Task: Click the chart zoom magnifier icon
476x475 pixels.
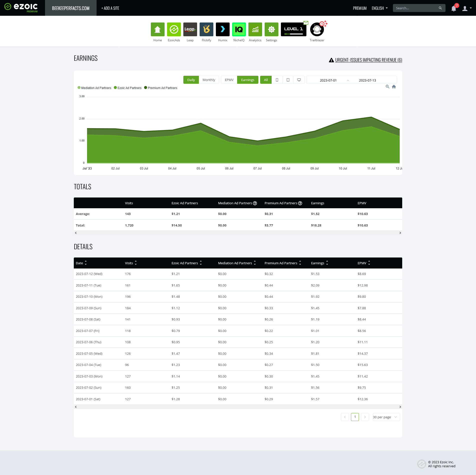Action: pyautogui.click(x=387, y=87)
